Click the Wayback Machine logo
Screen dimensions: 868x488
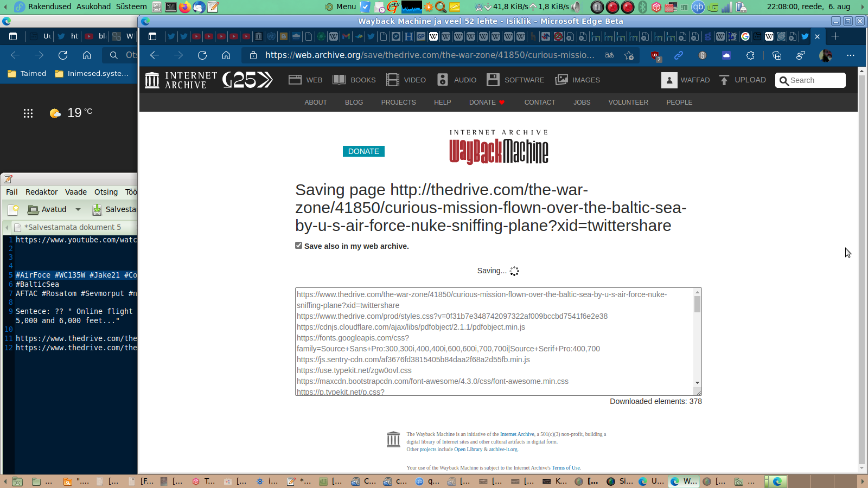click(499, 147)
